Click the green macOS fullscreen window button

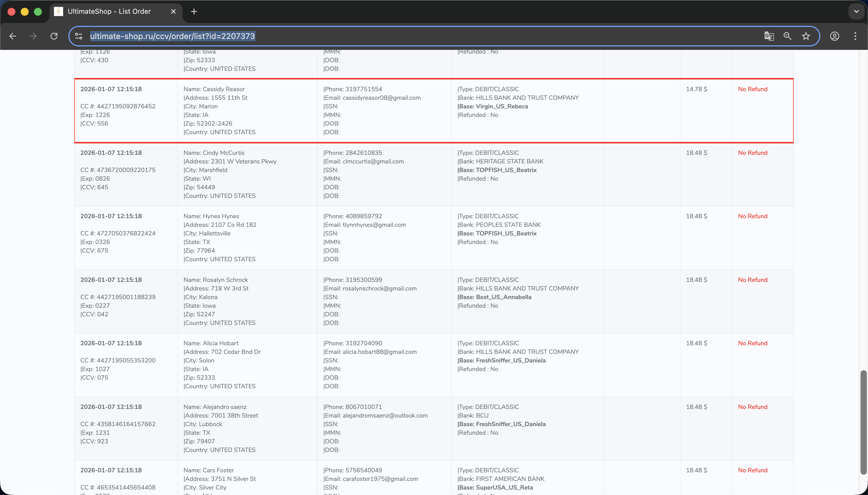tap(38, 11)
